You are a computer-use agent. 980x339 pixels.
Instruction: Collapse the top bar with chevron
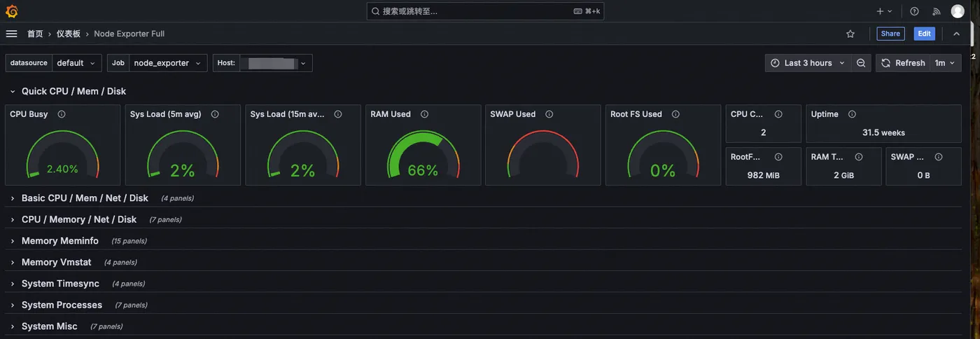(x=956, y=34)
